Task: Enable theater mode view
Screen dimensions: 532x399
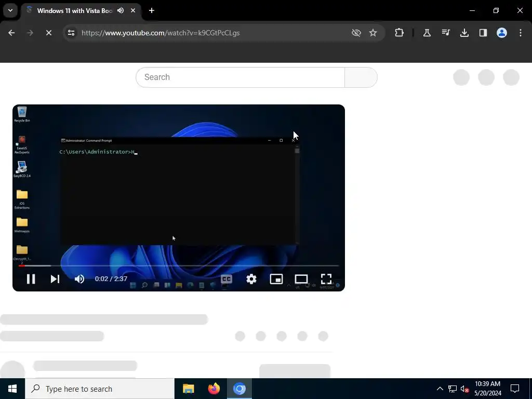Action: (x=301, y=279)
